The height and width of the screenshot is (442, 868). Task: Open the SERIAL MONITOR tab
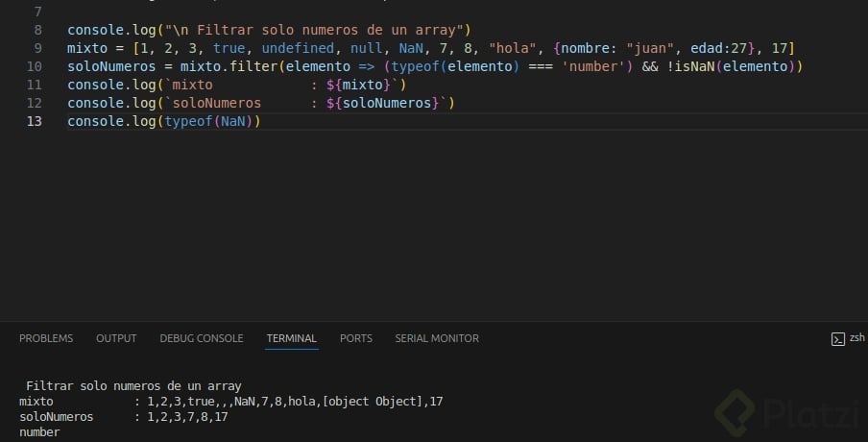(437, 338)
